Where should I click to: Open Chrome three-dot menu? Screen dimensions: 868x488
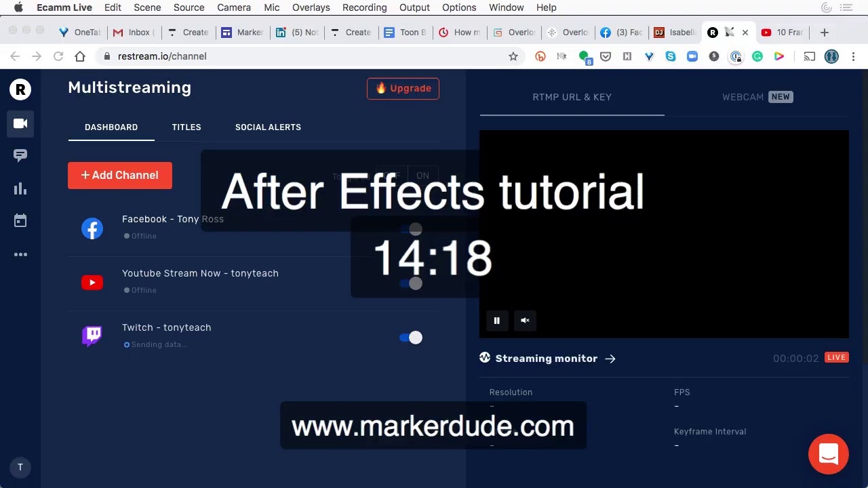853,56
